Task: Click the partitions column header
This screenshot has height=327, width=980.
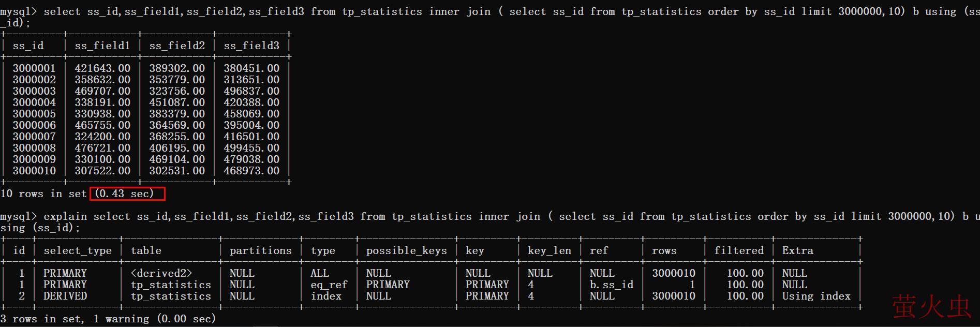Action: [x=261, y=251]
